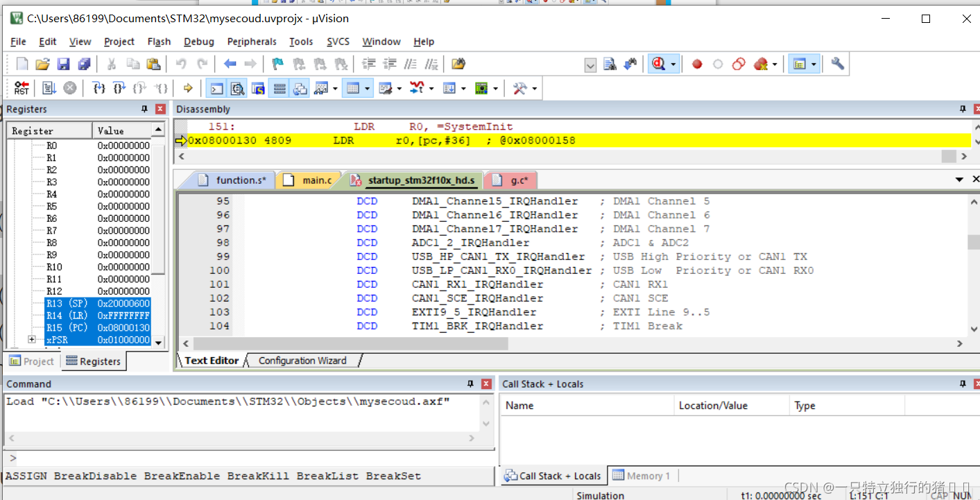Step over the current line icon

(119, 88)
